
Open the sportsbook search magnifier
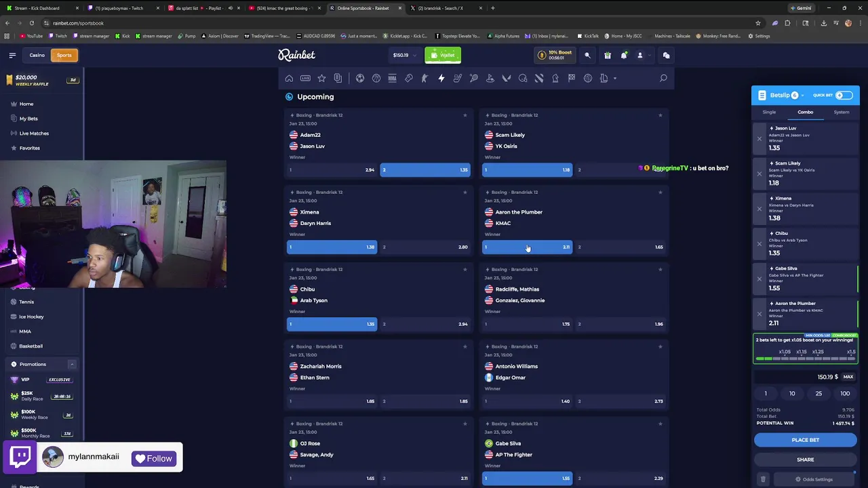coord(663,79)
